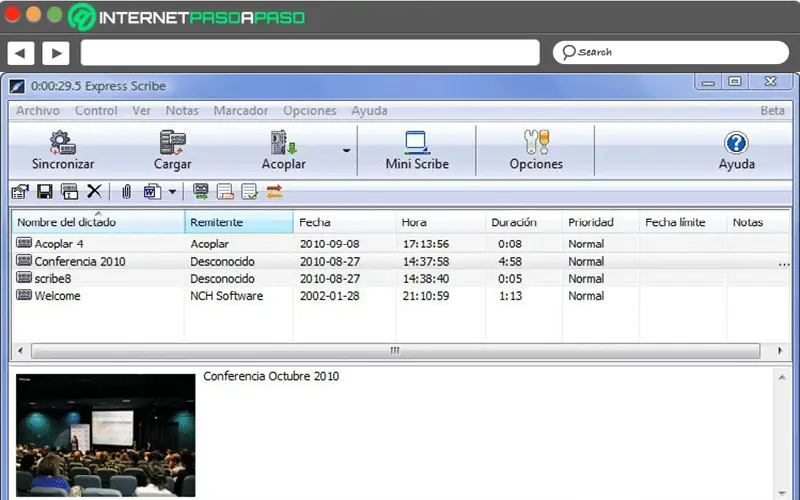The height and width of the screenshot is (500, 800).
Task: Click cassette icon beside scribe8
Action: tap(24, 278)
